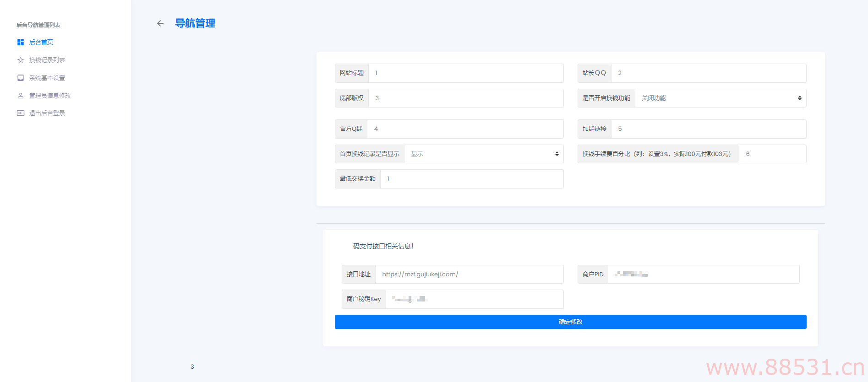Screen dimensions: 868x382
Task: Click the 是否开启换钱功能 label
Action: [x=606, y=98]
